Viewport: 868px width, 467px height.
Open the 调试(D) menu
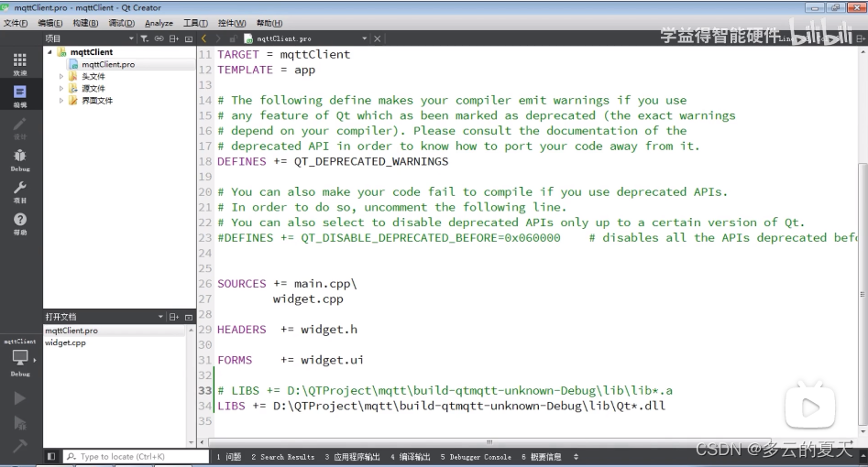coord(121,23)
